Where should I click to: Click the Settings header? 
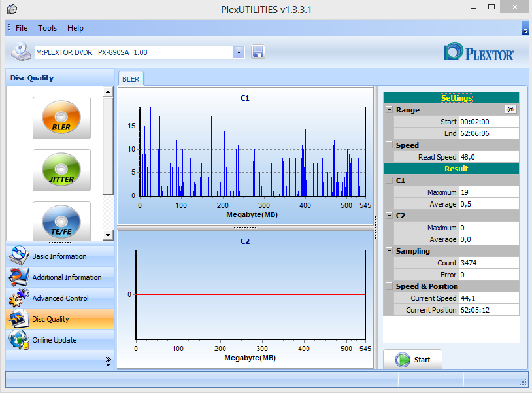(x=451, y=97)
